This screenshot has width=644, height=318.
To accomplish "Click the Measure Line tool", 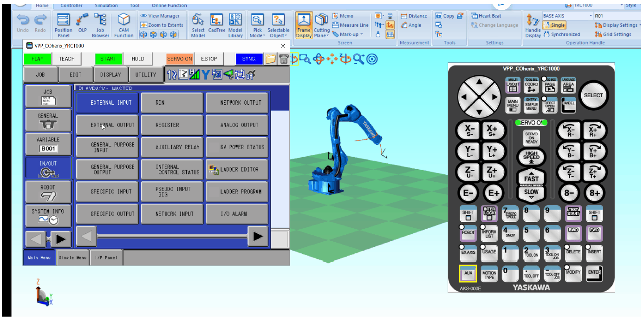I will (x=351, y=25).
